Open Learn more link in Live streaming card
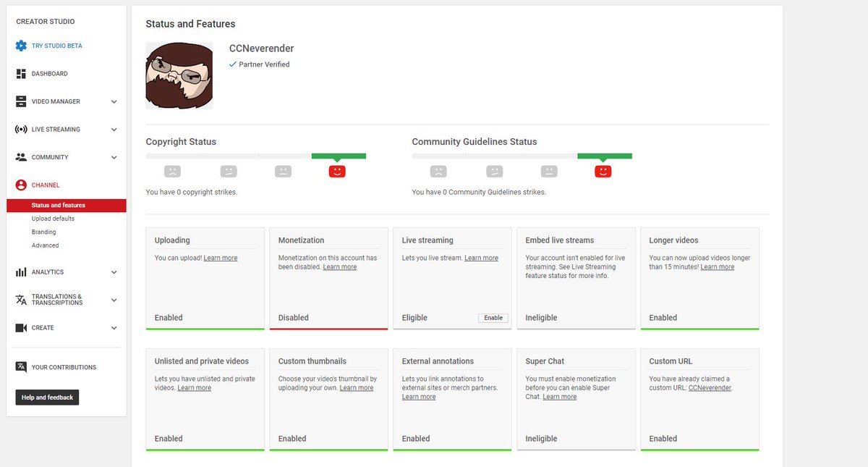The image size is (868, 467). point(481,258)
